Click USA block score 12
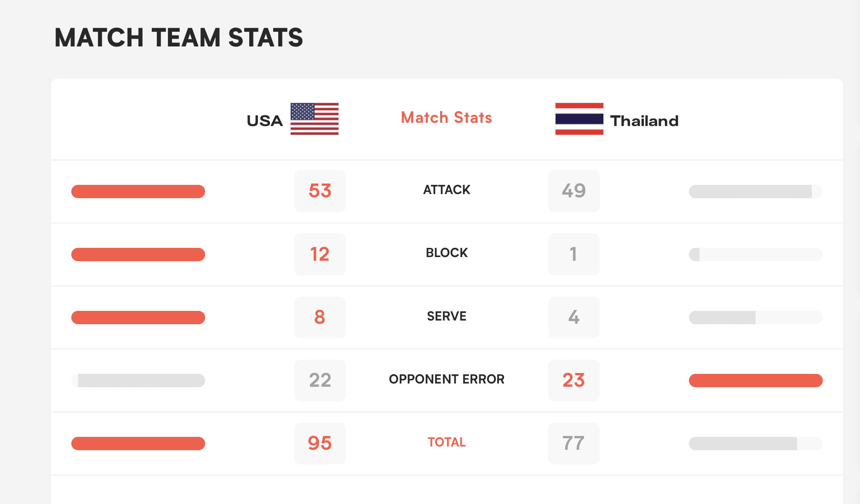The image size is (860, 504). 320,254
